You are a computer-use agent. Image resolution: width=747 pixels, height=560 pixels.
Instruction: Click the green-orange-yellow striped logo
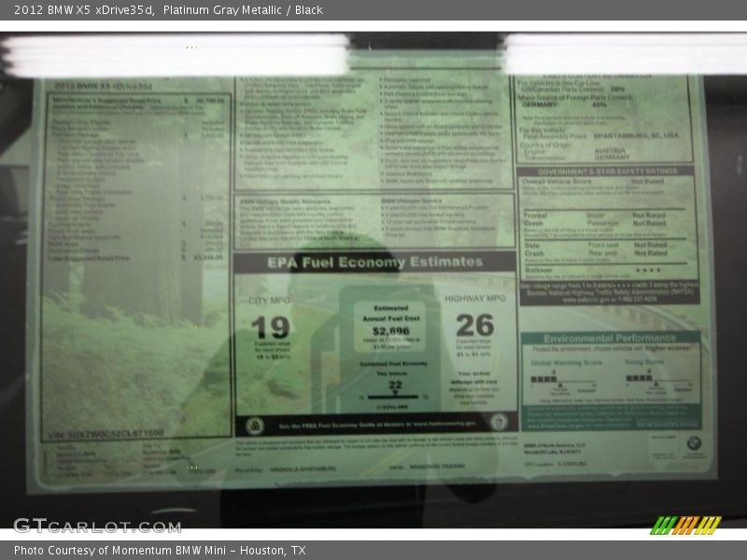(x=686, y=525)
